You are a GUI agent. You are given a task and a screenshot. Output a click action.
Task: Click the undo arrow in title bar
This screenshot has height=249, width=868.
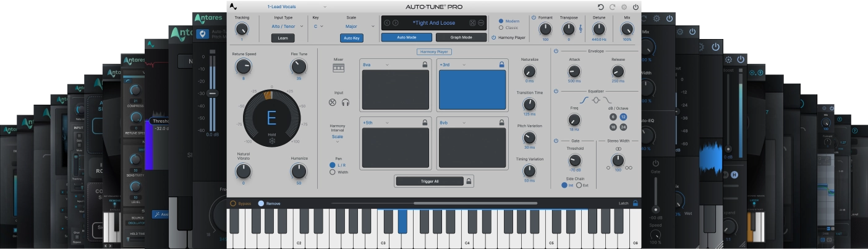point(601,7)
